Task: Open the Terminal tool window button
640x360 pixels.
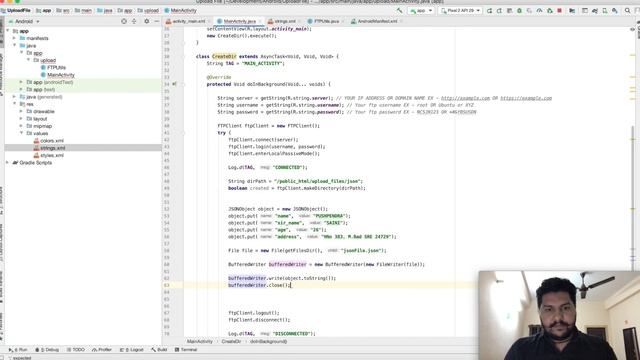Action: [x=186, y=350]
